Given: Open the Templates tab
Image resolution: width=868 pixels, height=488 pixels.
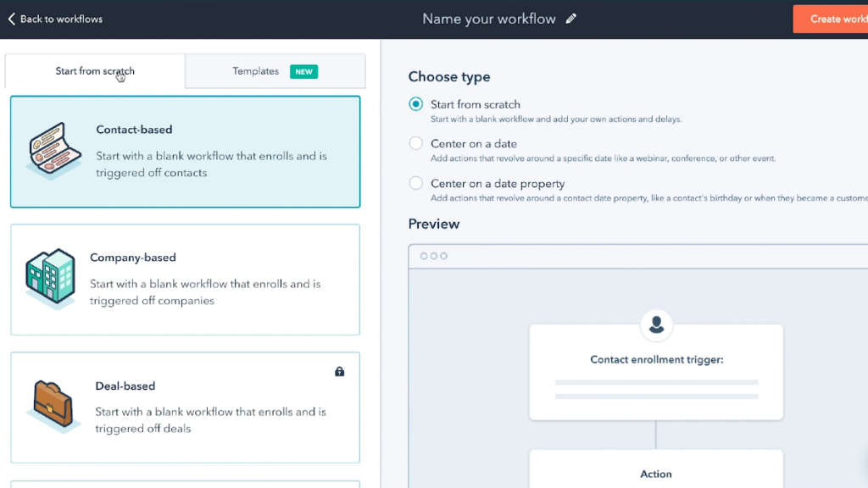Looking at the screenshot, I should pyautogui.click(x=275, y=71).
